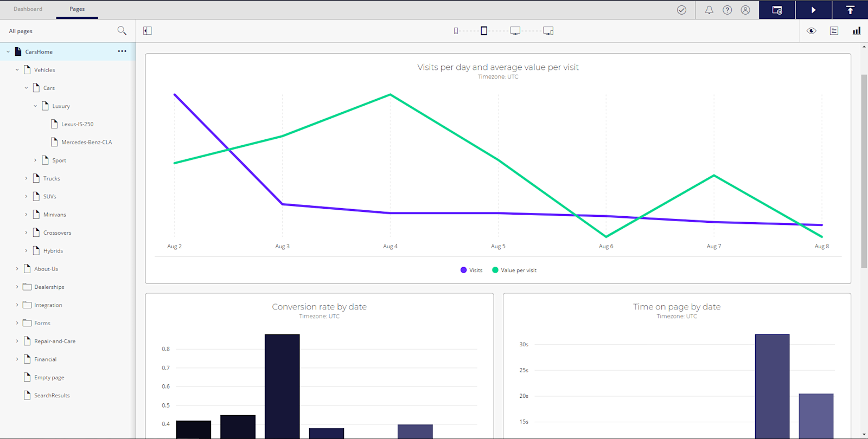Click the Forms folder icon
Image resolution: width=868 pixels, height=439 pixels.
(27, 323)
